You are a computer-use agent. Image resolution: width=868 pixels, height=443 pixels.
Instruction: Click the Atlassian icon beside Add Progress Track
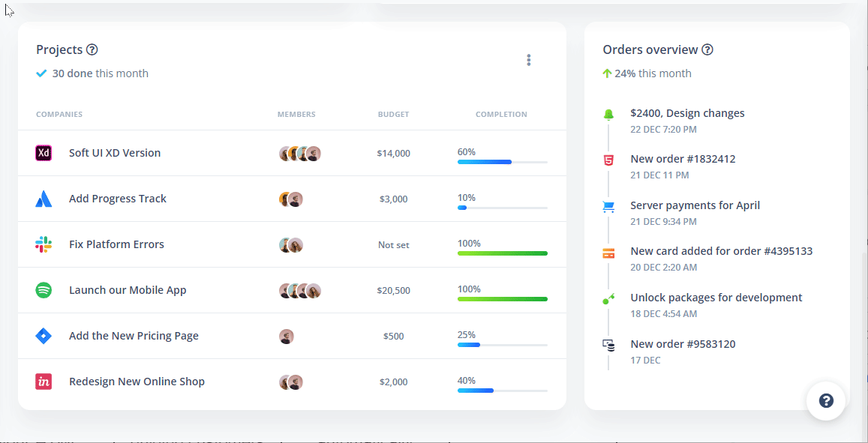click(44, 199)
